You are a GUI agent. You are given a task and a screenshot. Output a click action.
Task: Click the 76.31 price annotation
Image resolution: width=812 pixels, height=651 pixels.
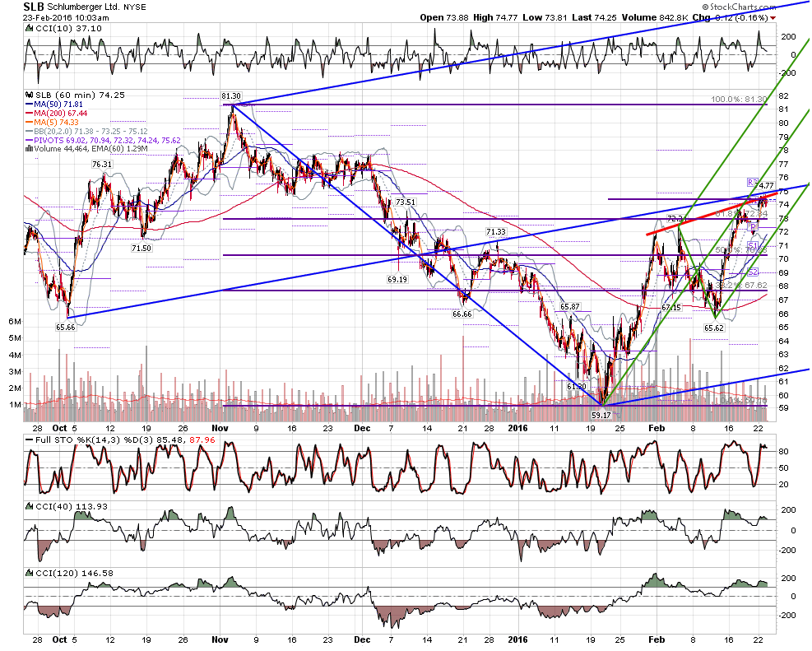(x=102, y=164)
